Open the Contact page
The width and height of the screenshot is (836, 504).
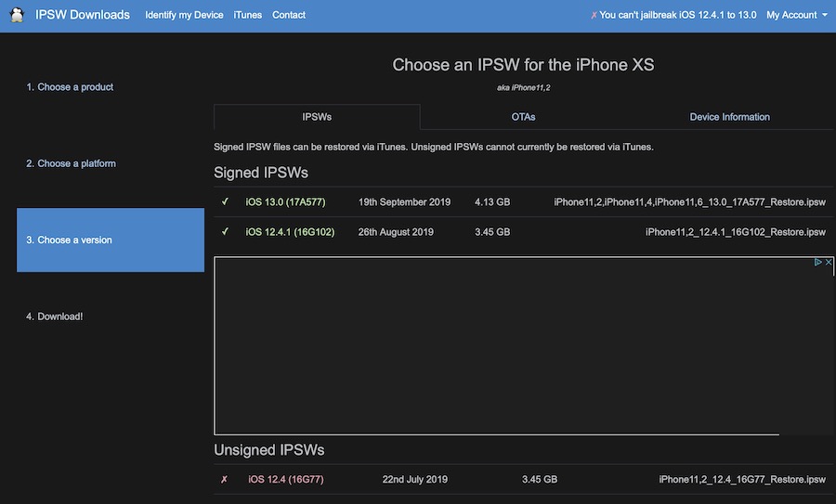(x=289, y=15)
